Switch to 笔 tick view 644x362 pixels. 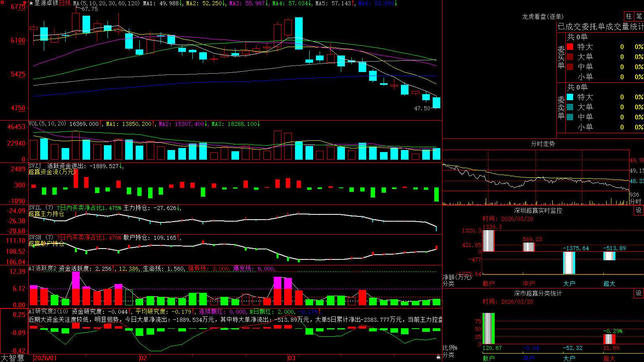(639, 16)
